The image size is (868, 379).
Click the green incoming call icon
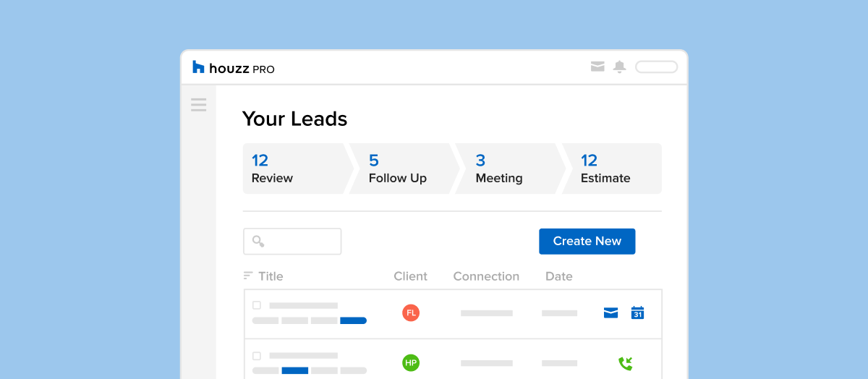pyautogui.click(x=625, y=363)
